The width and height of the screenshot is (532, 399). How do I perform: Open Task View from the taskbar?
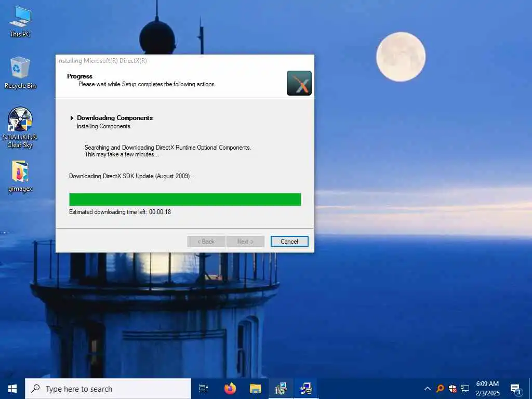204,389
